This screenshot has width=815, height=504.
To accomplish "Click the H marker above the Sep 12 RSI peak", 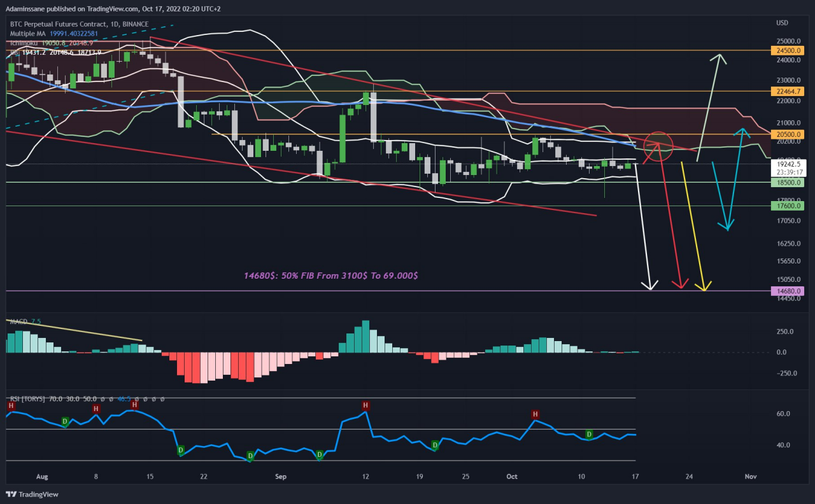I will [x=365, y=405].
